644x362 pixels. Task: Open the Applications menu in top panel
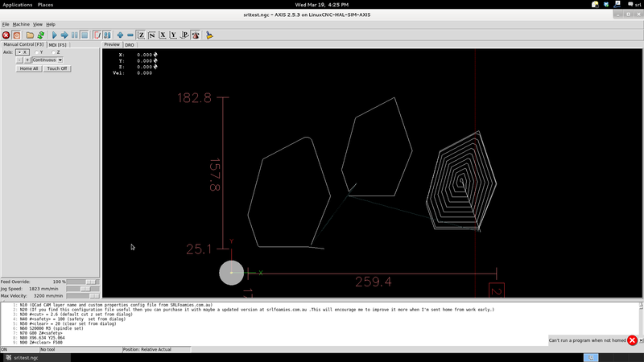[17, 5]
